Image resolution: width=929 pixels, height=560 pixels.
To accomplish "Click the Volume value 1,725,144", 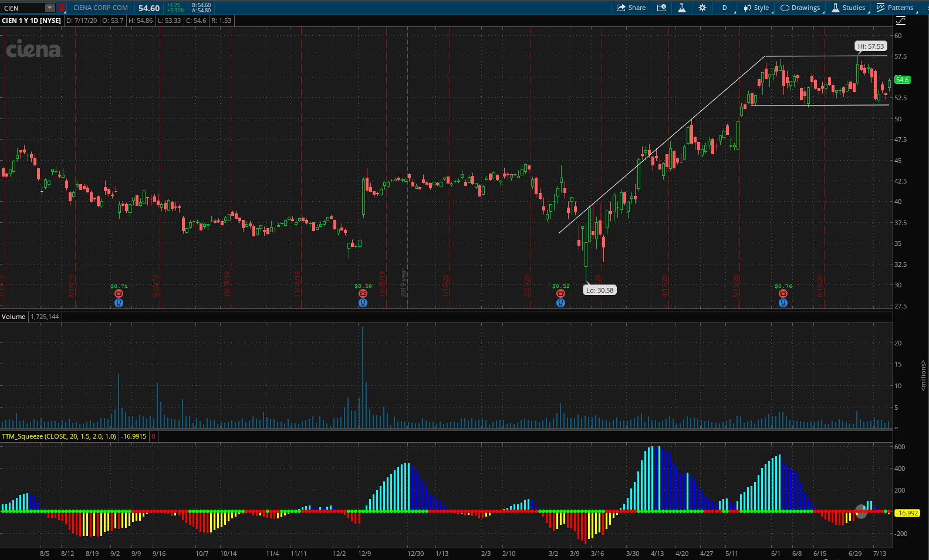I will 45,317.
